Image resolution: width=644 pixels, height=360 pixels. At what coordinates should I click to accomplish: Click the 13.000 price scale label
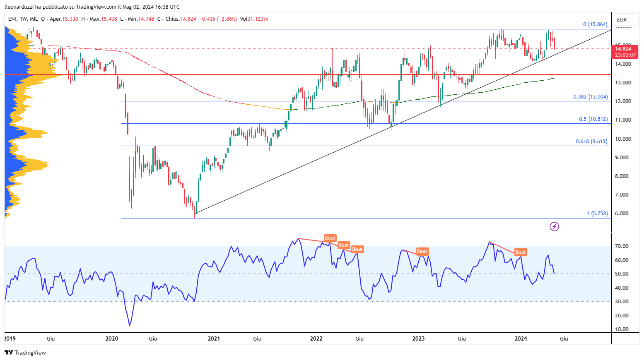pos(623,83)
